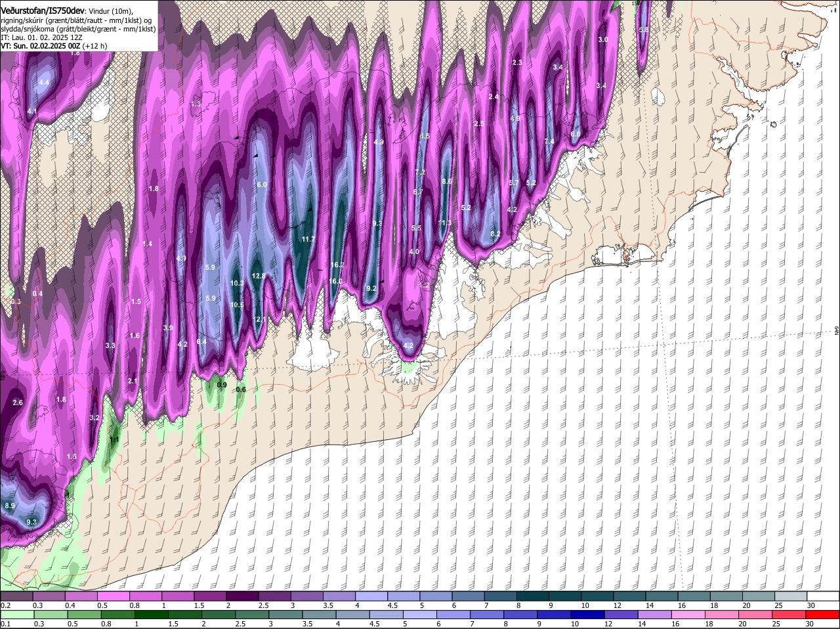Click the 5.7 precipitation value

514,183
